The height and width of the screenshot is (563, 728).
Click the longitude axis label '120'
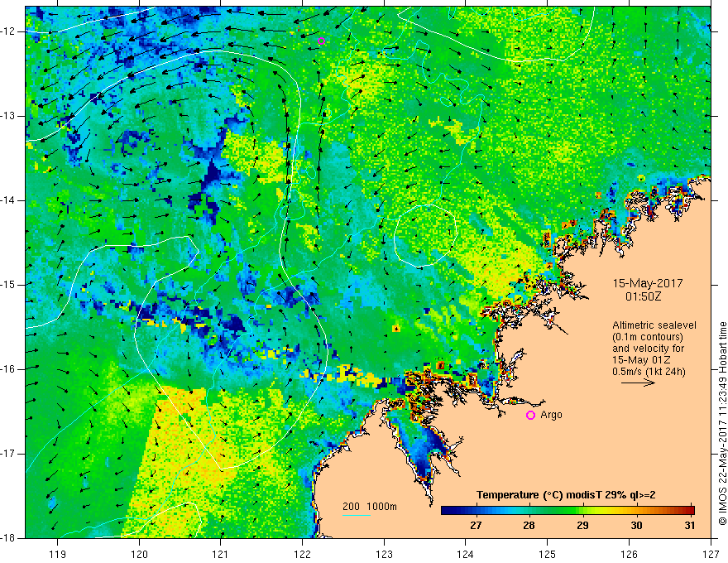[x=139, y=554]
